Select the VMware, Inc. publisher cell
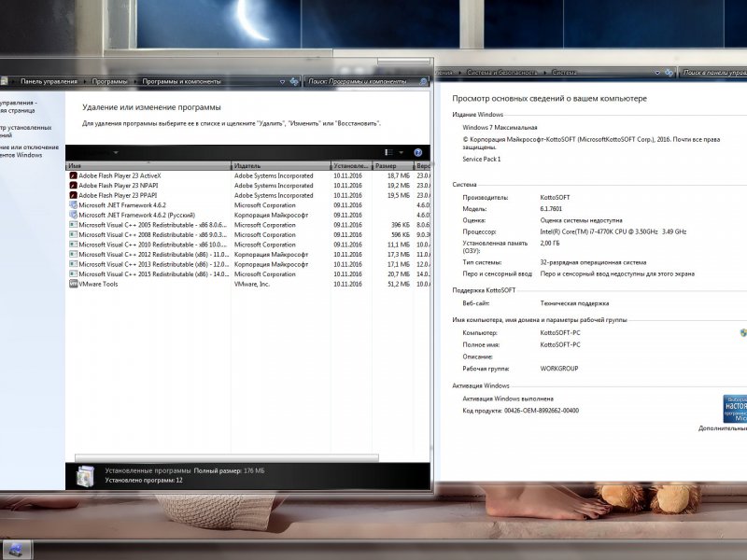The width and height of the screenshot is (747, 560). pos(251,285)
